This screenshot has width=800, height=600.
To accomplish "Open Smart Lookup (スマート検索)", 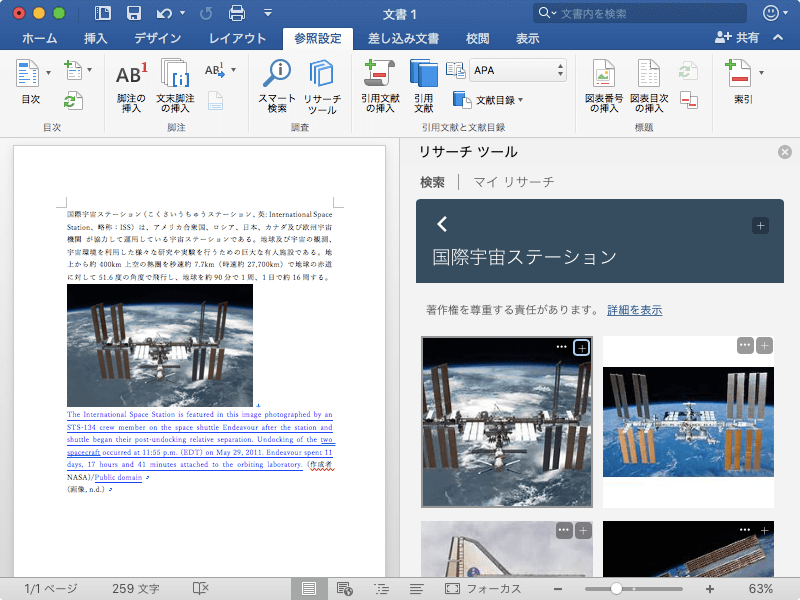I will (277, 86).
